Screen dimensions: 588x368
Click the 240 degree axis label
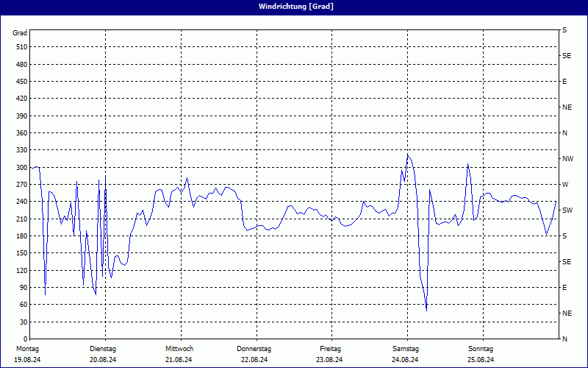coord(22,201)
